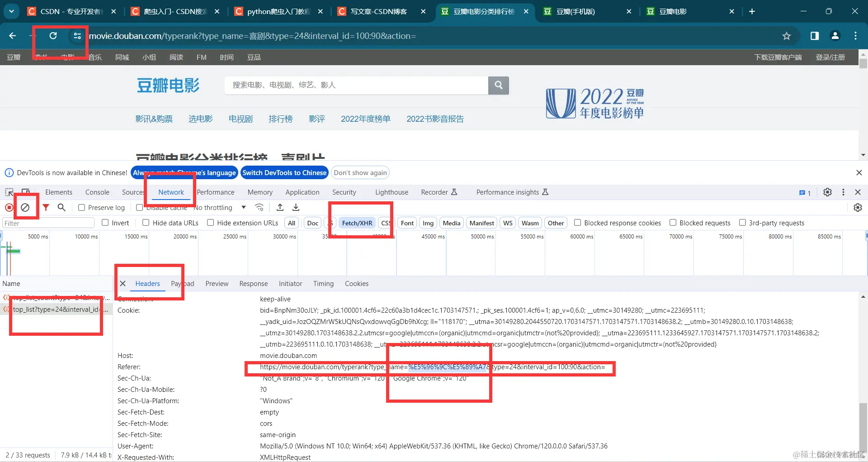Open browser tab search dropdown

pyautogui.click(x=11, y=11)
